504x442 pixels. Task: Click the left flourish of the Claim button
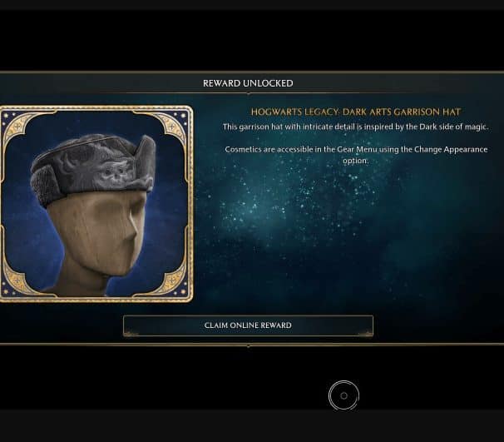[131, 334]
